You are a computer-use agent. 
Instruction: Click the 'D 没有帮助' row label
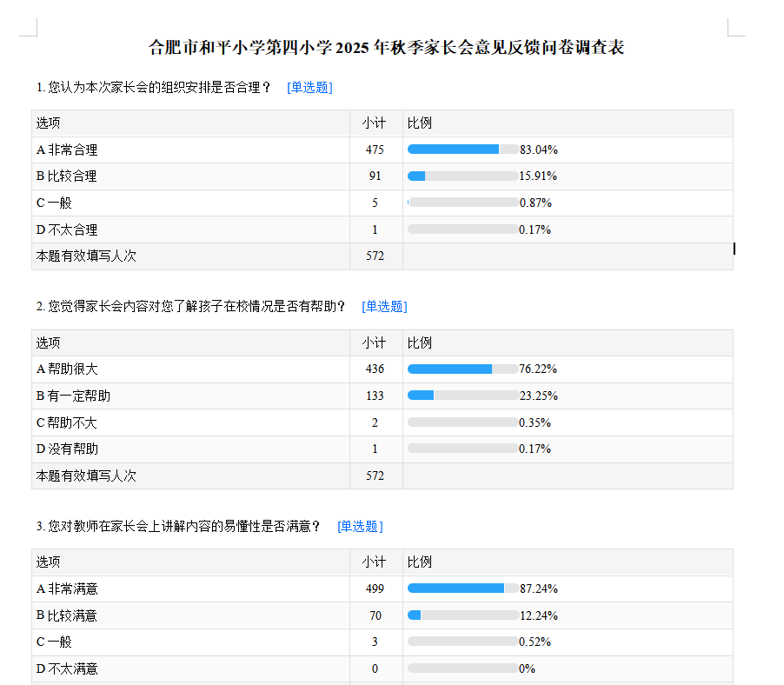[x=67, y=449]
